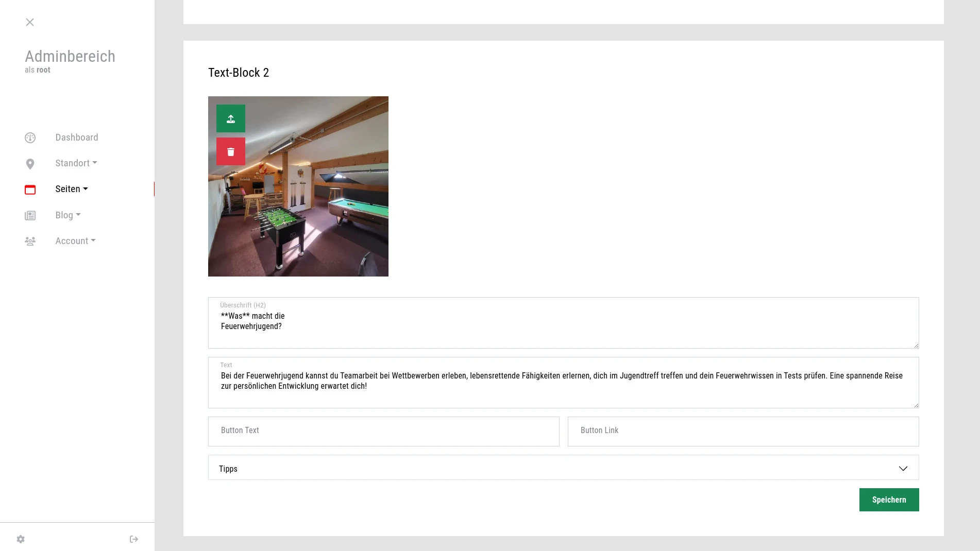
Task: Delete the image with the red trash icon
Action: coord(230,152)
